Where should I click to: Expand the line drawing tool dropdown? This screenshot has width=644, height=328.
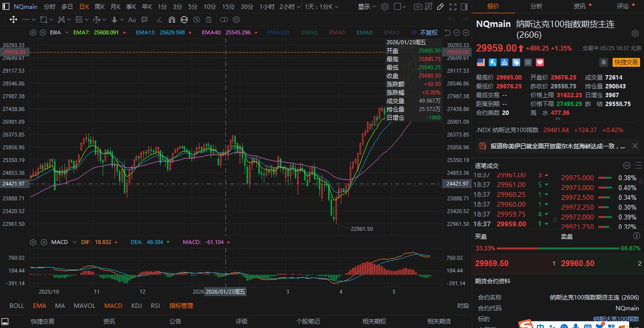tap(33, 20)
